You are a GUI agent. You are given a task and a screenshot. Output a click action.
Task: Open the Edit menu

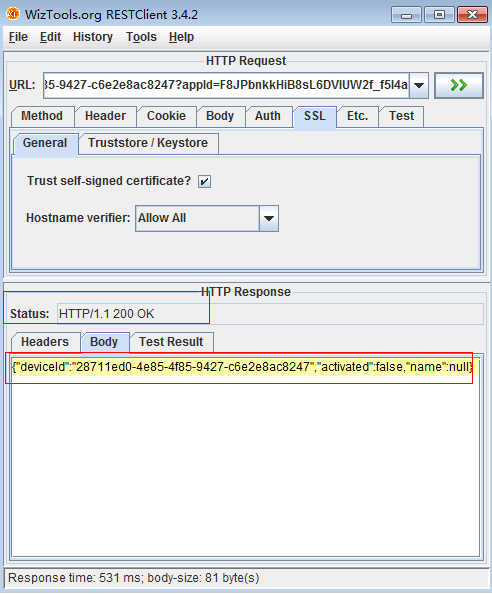(50, 37)
